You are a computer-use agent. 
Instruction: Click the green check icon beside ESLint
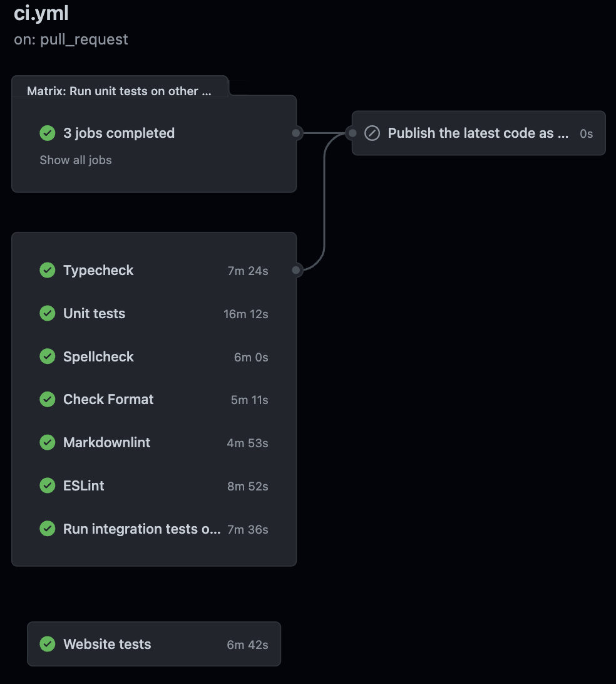[x=48, y=485]
